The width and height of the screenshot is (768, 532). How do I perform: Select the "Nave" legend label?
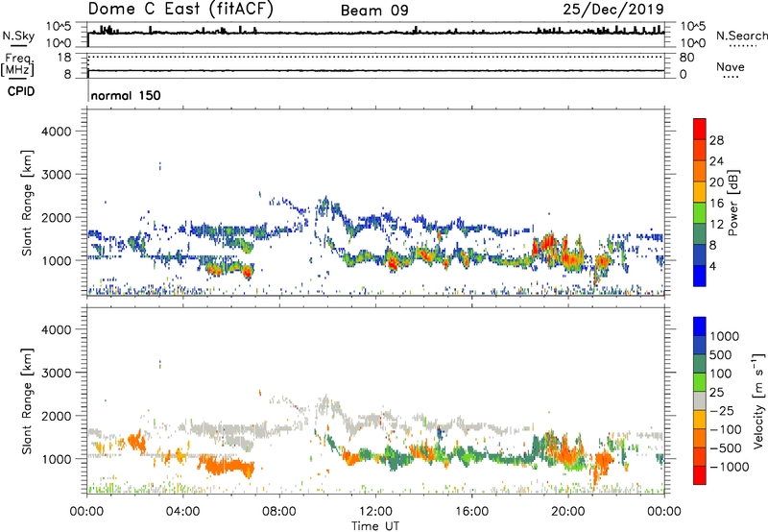click(x=731, y=67)
